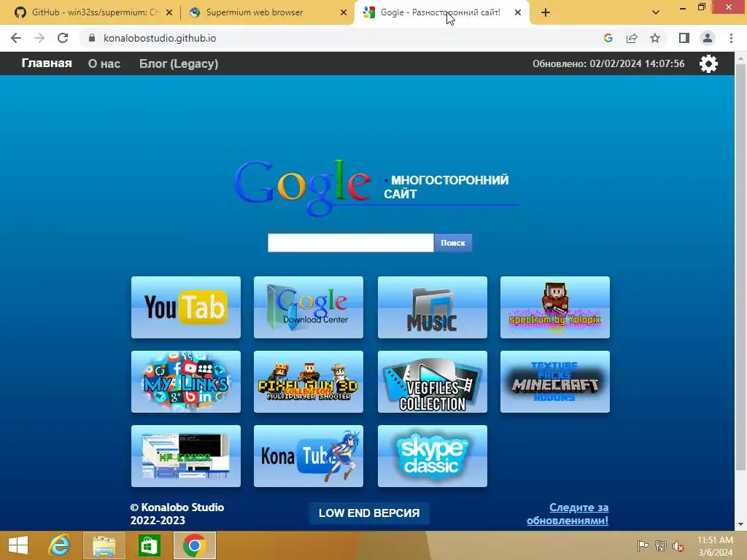The image size is (747, 560).
Task: Bookmark this page with the star
Action: click(655, 38)
